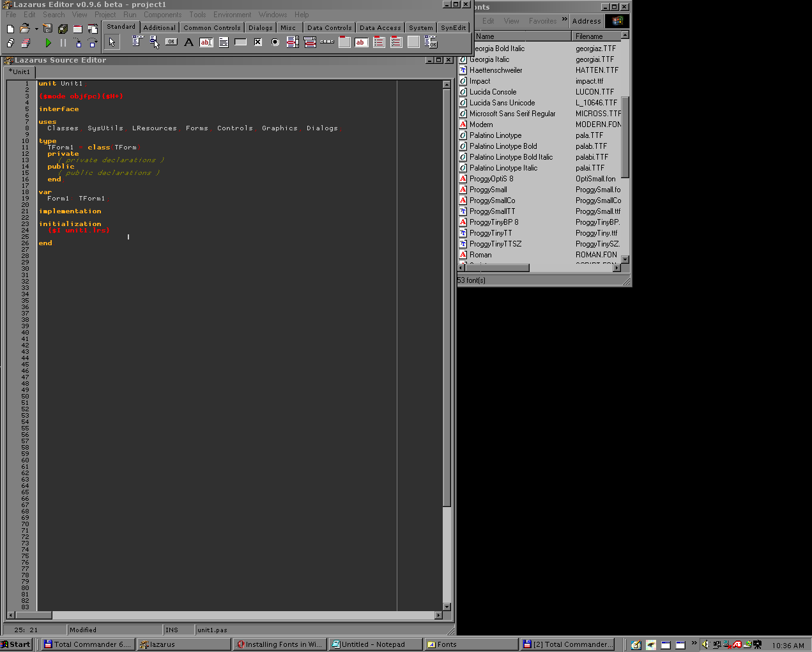Screen dimensions: 812x652
Task: Select the TRadioGroup component icon
Action: coord(378,42)
